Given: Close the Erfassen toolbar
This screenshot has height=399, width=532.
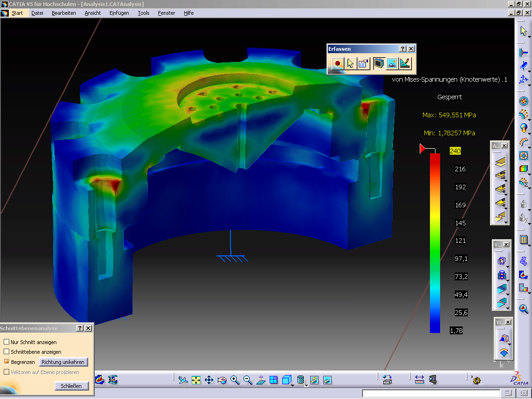Looking at the screenshot, I should point(411,49).
